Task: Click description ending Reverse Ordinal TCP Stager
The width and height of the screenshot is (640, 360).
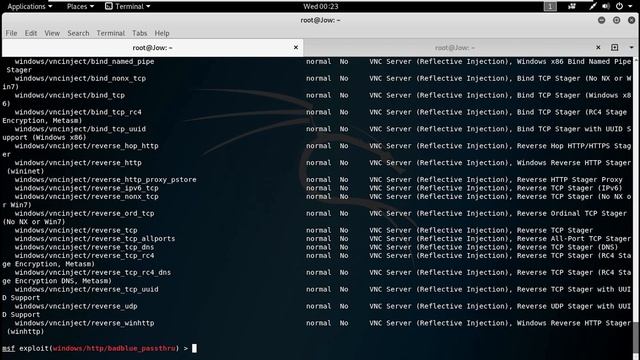Action: [x=498, y=213]
